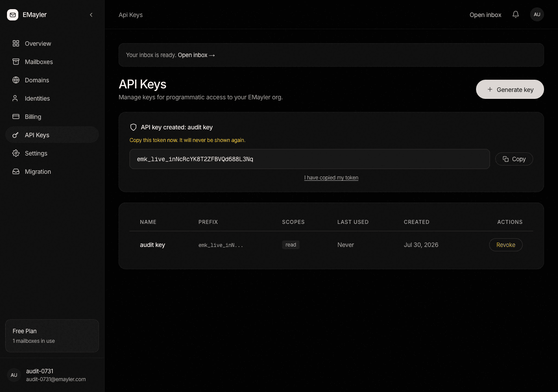Screen dimensions: 558x392
Task: Click the Settings gear icon
Action: (16, 153)
